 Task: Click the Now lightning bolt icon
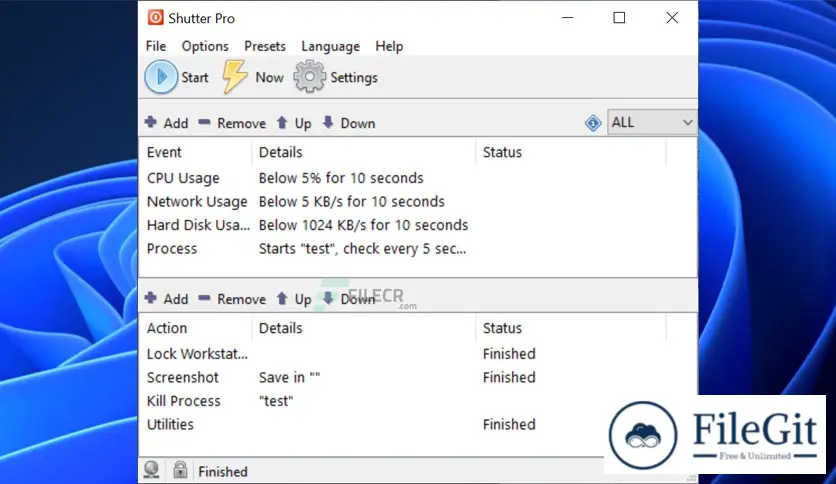point(234,77)
